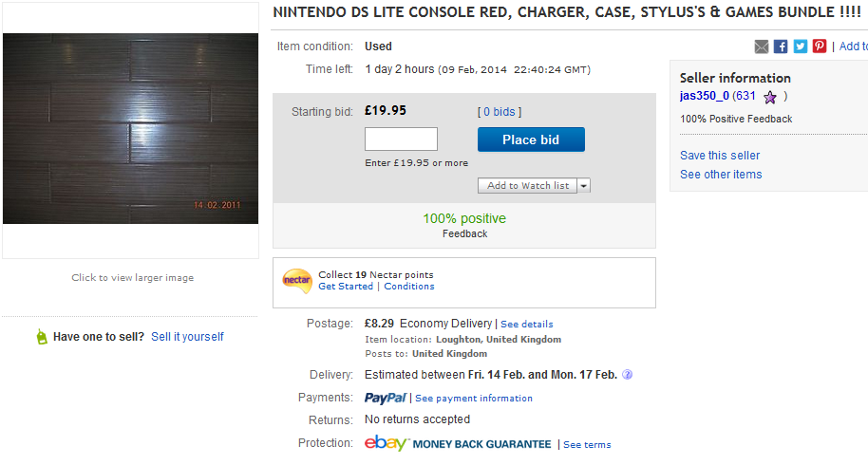Open the 0 bids link
Screen dimensions: 868x465
pyautogui.click(x=500, y=112)
